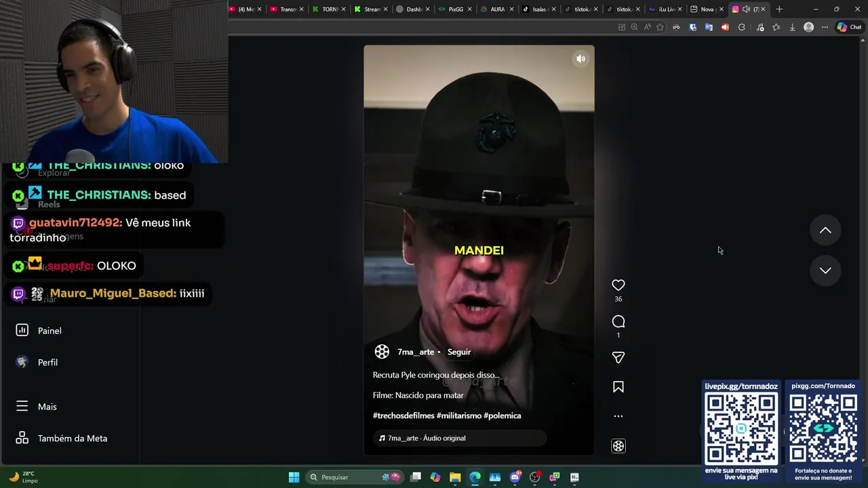Viewport: 868px width, 488px height.
Task: Open browser Settings and more menu
Action: (825, 27)
